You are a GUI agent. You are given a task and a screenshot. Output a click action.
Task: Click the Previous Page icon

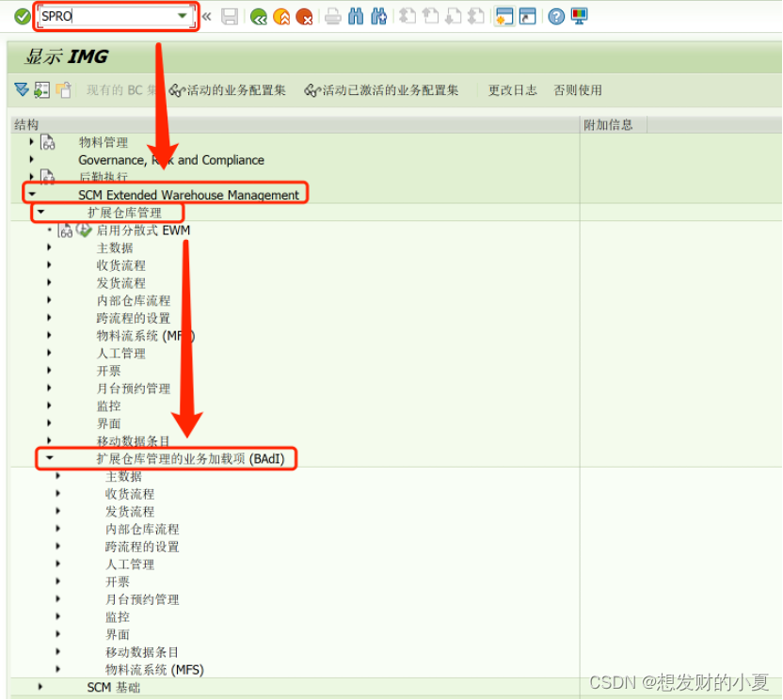430,17
